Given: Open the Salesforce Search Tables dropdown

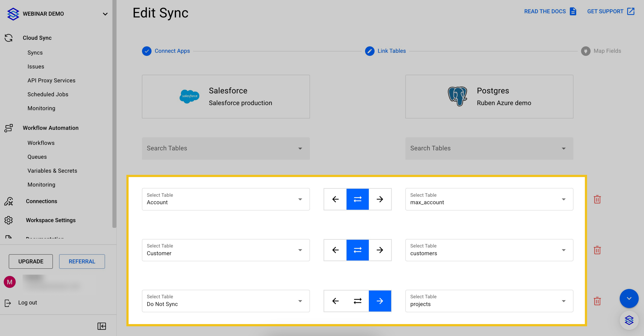Looking at the screenshot, I should pos(226,148).
